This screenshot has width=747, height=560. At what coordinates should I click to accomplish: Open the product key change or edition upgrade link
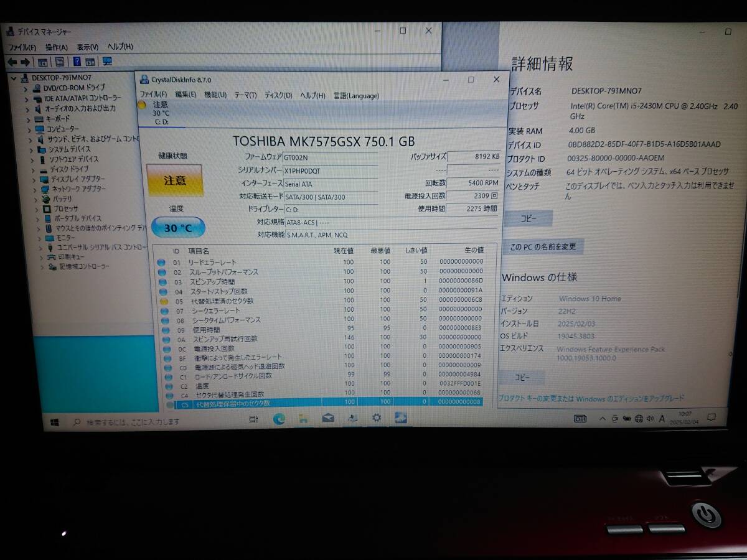point(591,398)
